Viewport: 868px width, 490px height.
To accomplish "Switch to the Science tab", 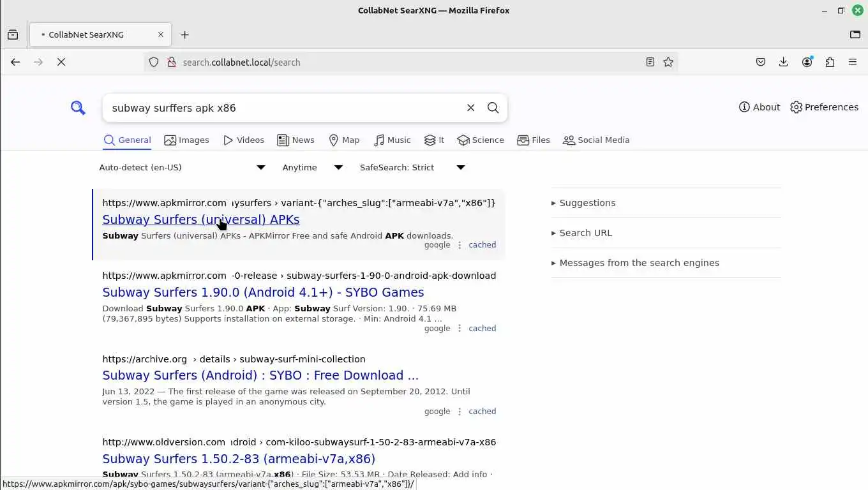I will pyautogui.click(x=481, y=140).
